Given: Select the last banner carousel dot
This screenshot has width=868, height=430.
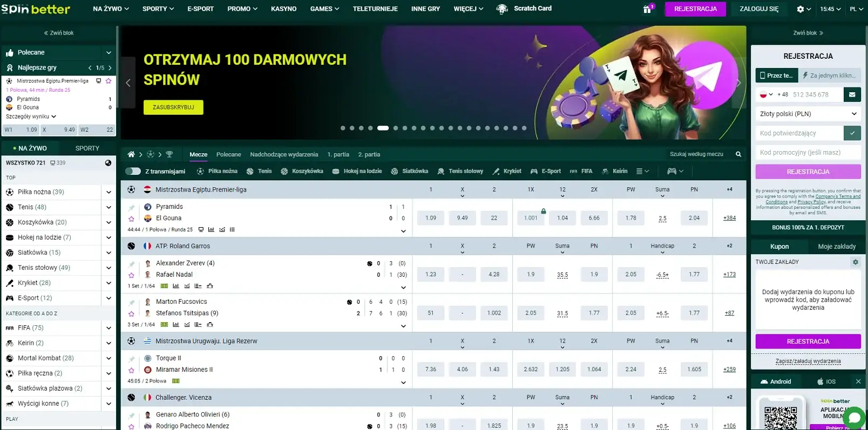Looking at the screenshot, I should click(524, 128).
